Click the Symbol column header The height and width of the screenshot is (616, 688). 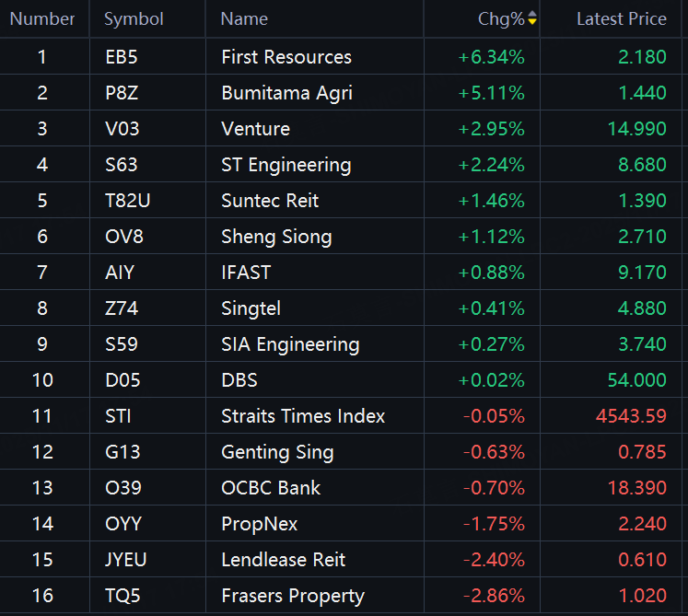(134, 19)
